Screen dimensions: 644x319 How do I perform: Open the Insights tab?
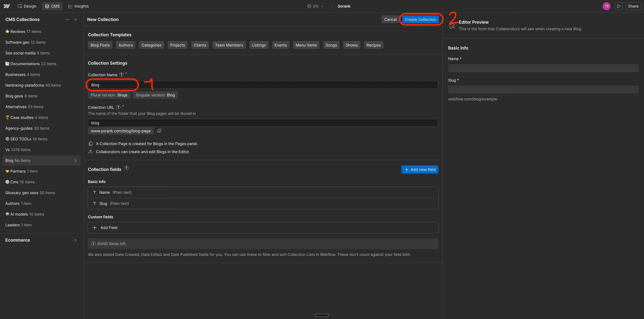[78, 6]
